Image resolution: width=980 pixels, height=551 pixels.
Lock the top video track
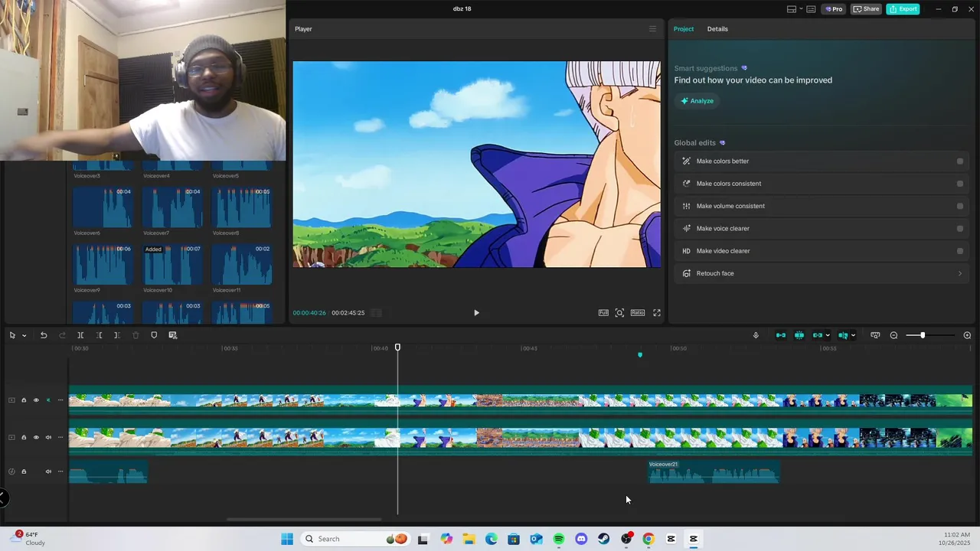pyautogui.click(x=24, y=400)
